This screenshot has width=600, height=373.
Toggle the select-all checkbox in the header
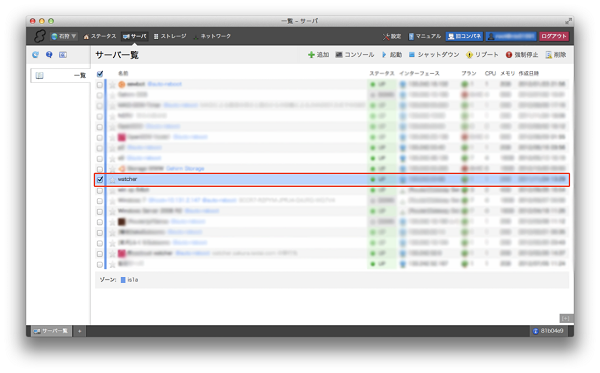point(100,74)
